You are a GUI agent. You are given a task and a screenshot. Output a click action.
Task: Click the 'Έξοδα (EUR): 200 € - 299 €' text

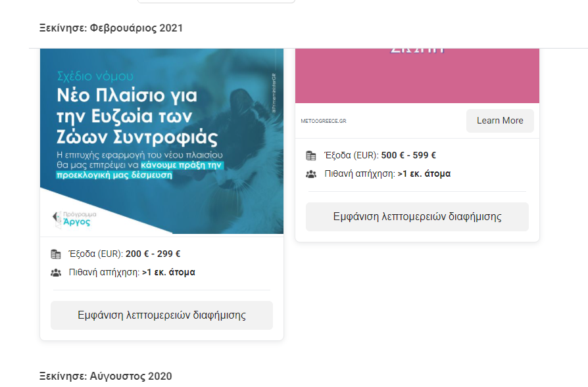[124, 254]
